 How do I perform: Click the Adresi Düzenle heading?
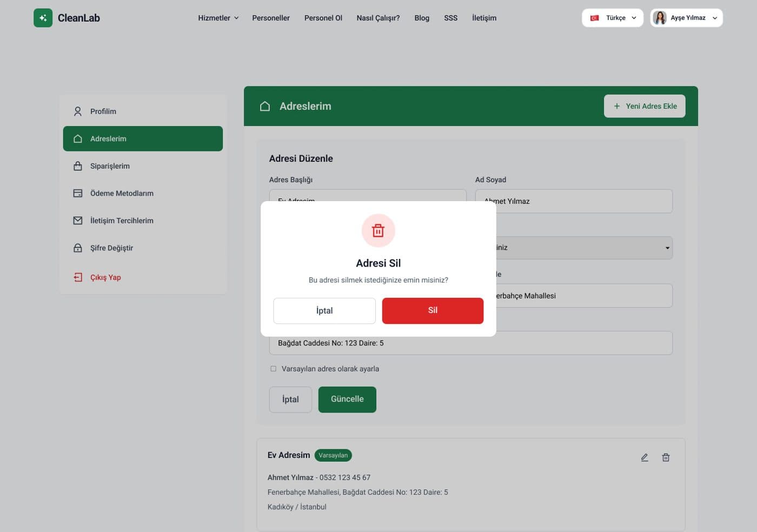coord(301,158)
